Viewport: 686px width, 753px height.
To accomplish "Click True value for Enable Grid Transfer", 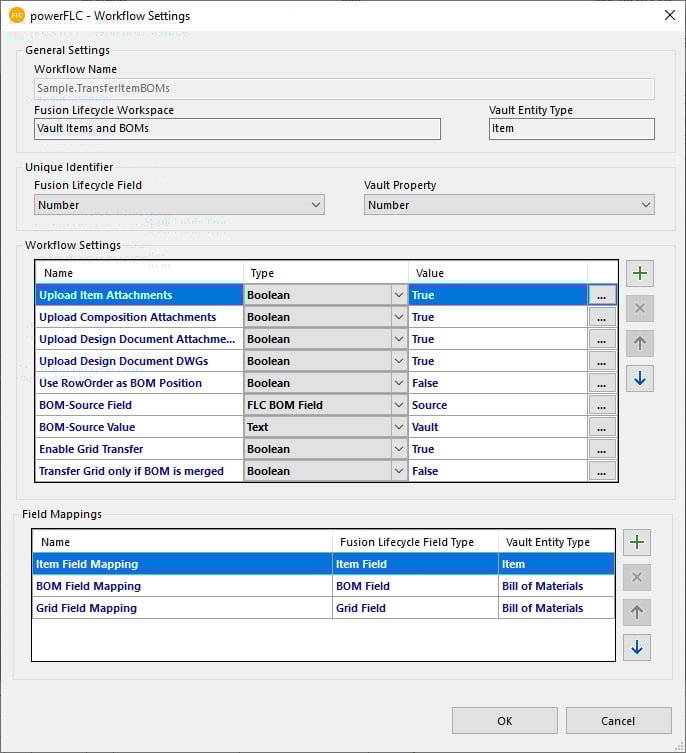I will point(498,449).
